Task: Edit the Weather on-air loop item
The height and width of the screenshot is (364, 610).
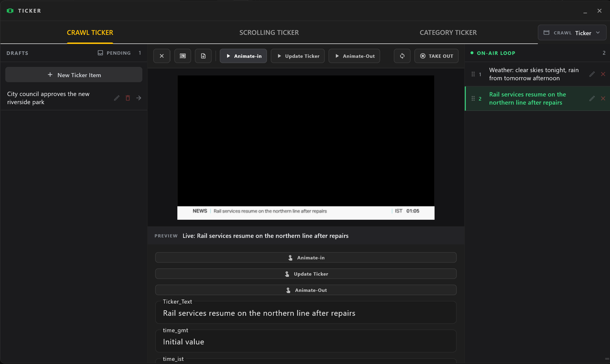Action: pyautogui.click(x=592, y=74)
